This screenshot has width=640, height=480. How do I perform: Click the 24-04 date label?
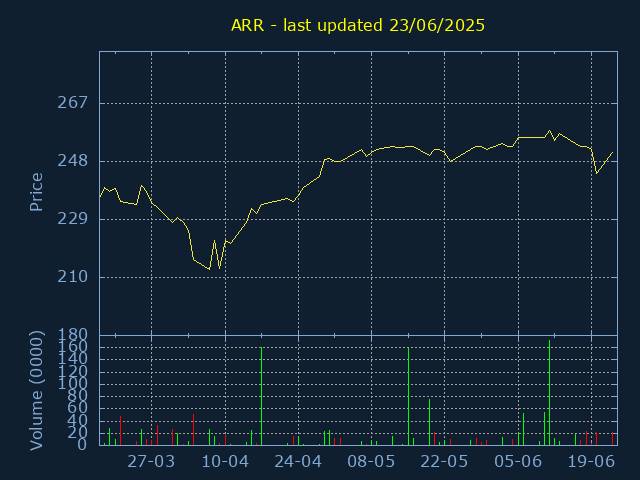coord(298,462)
